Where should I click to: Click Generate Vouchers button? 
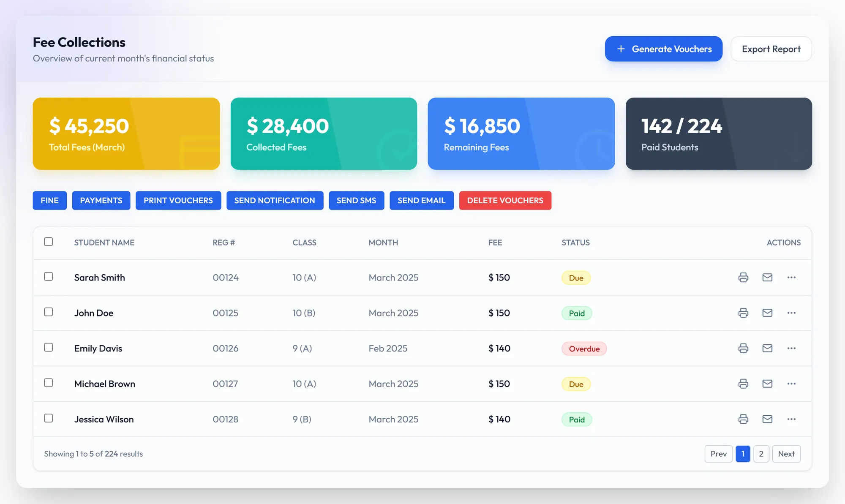point(663,49)
